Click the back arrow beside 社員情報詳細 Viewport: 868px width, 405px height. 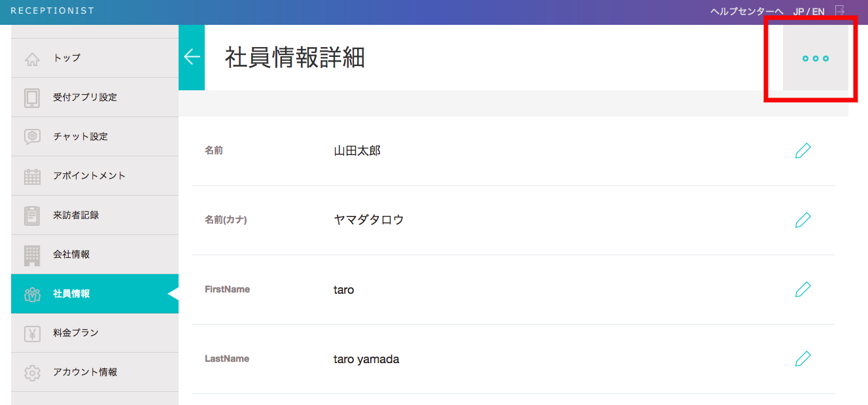pos(192,57)
